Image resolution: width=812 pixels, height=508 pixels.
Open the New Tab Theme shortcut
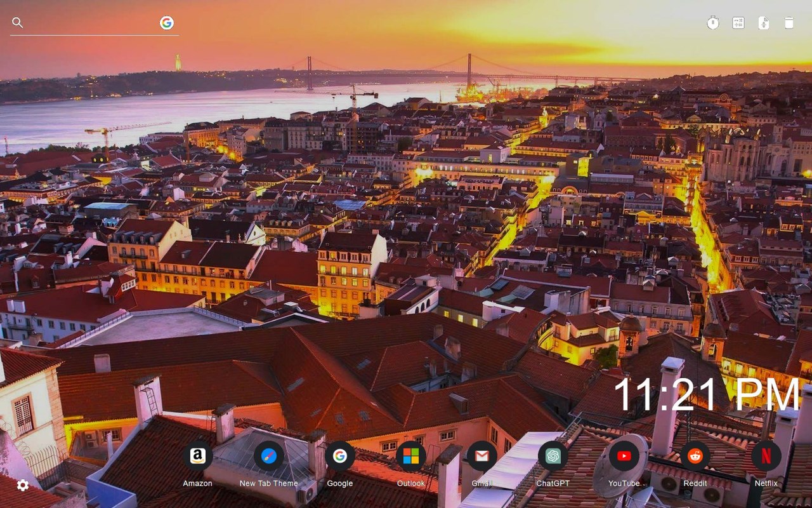click(x=269, y=456)
